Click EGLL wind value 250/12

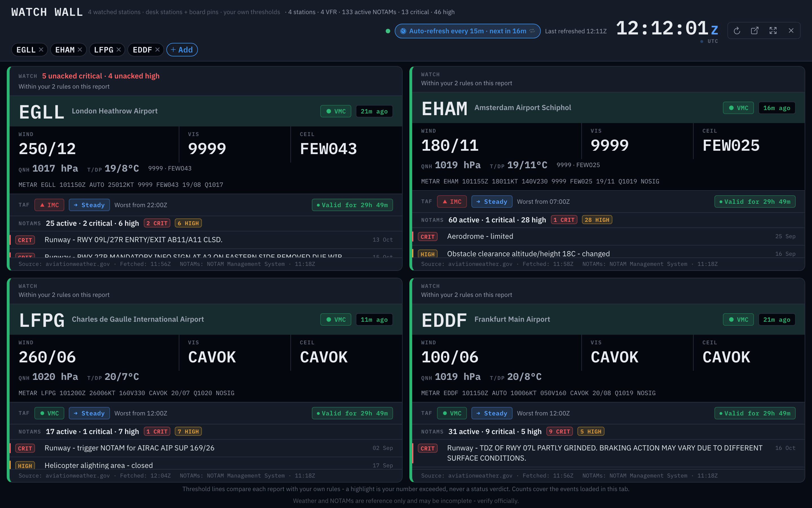tap(47, 149)
